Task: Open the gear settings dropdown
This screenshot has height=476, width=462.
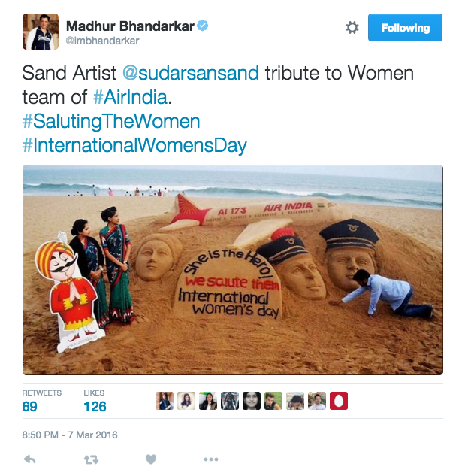Action: pos(352,28)
